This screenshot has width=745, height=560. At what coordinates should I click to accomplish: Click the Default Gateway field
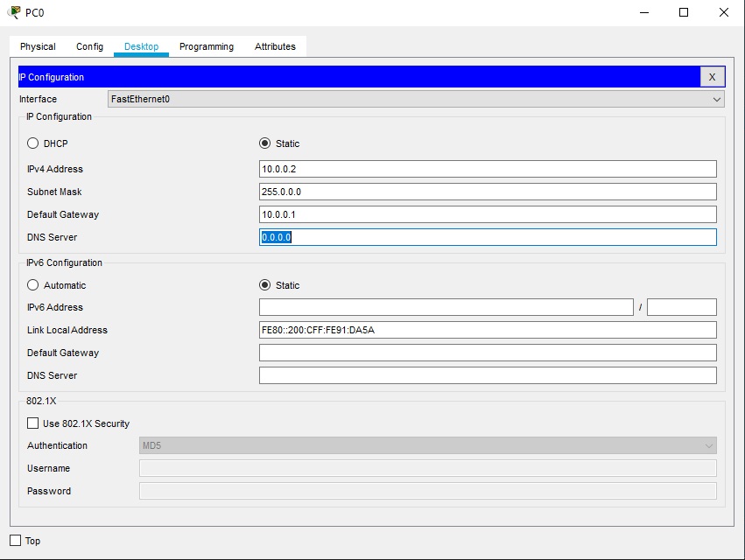(x=488, y=214)
